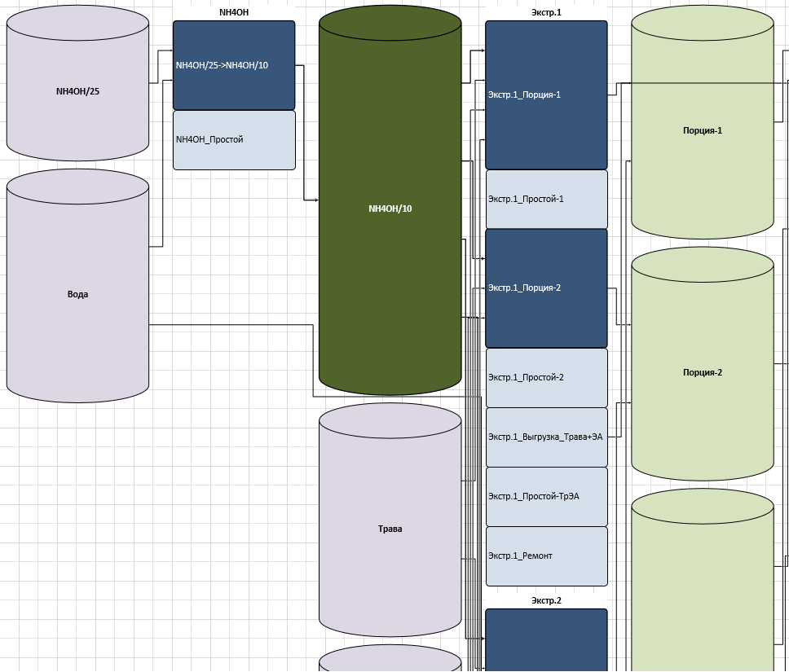Click the Экстр.1_Порция-1 block
This screenshot has height=672, width=789.
[x=546, y=94]
